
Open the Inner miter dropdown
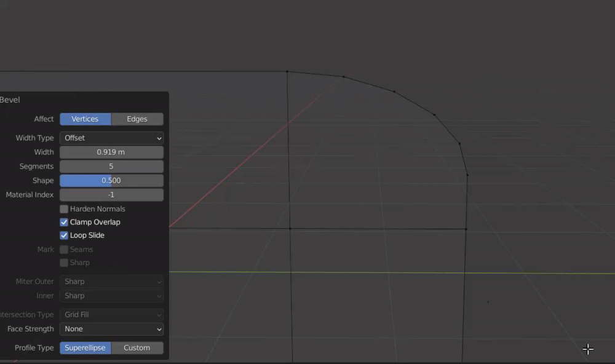[x=111, y=296]
